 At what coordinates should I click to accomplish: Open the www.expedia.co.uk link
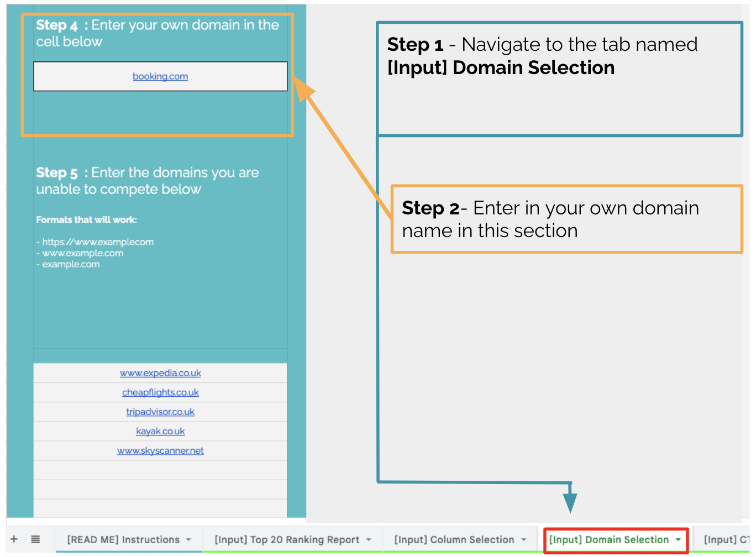[x=160, y=373]
